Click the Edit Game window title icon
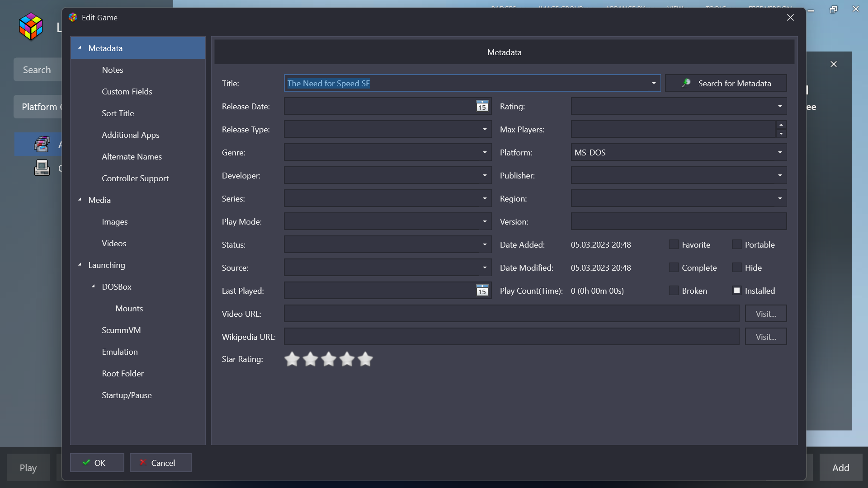The height and width of the screenshot is (488, 868). (73, 18)
